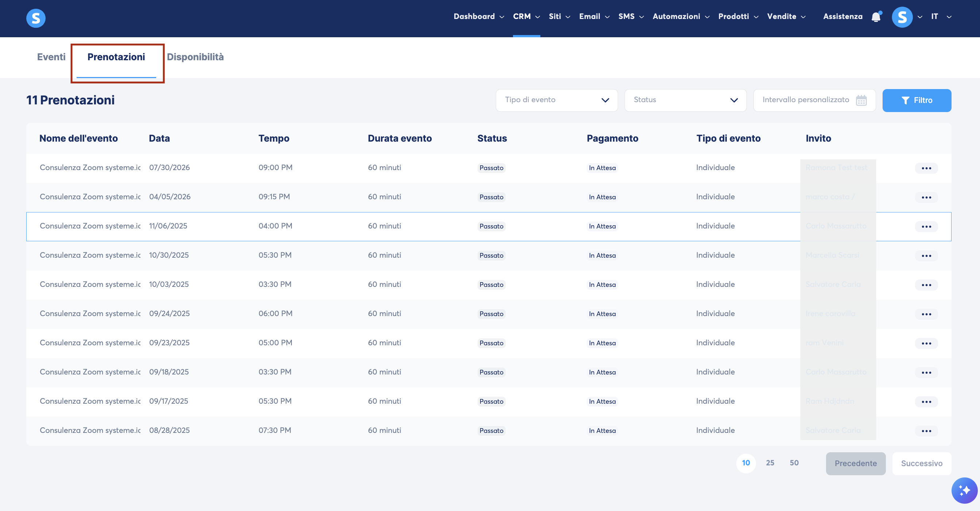
Task: Switch to the Disponibilità tab
Action: click(195, 57)
